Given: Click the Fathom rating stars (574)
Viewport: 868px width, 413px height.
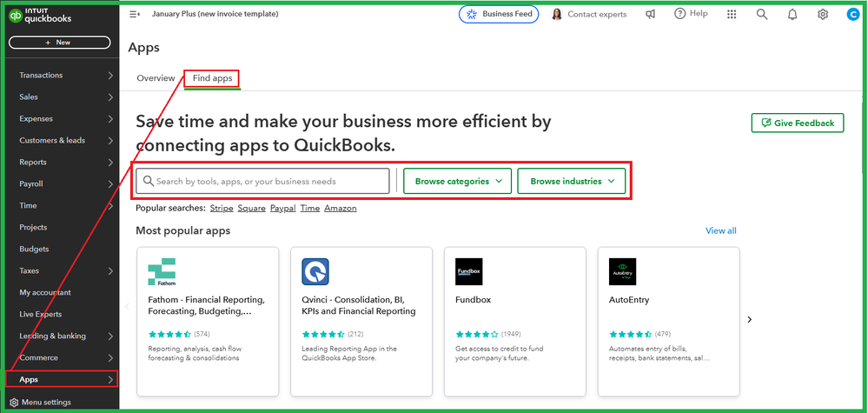Looking at the screenshot, I should pyautogui.click(x=170, y=335).
